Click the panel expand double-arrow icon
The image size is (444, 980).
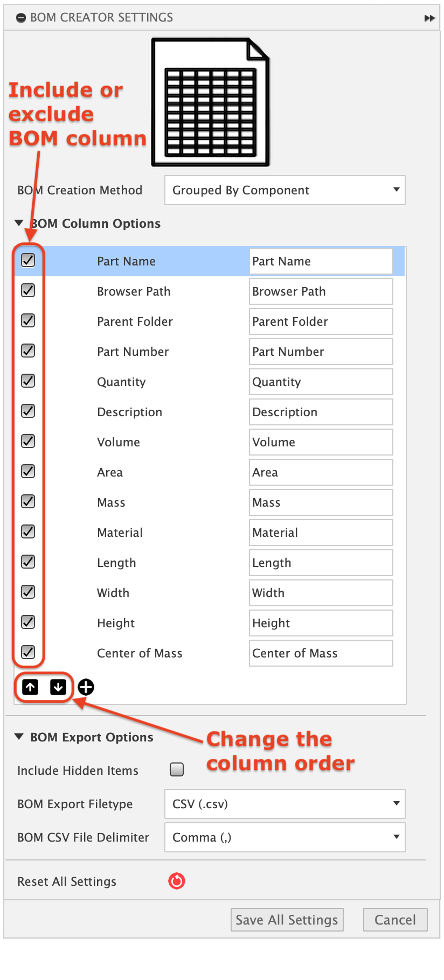[429, 18]
